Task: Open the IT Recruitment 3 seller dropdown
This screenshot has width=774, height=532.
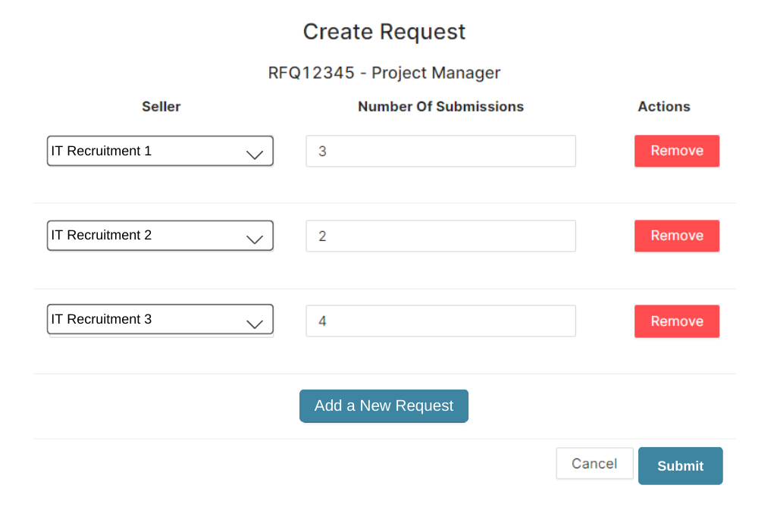Action: 160,319
